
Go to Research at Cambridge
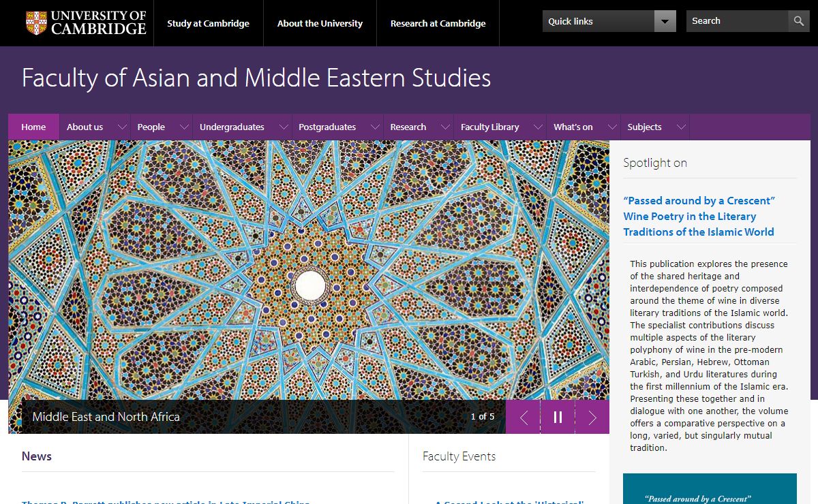tap(438, 23)
